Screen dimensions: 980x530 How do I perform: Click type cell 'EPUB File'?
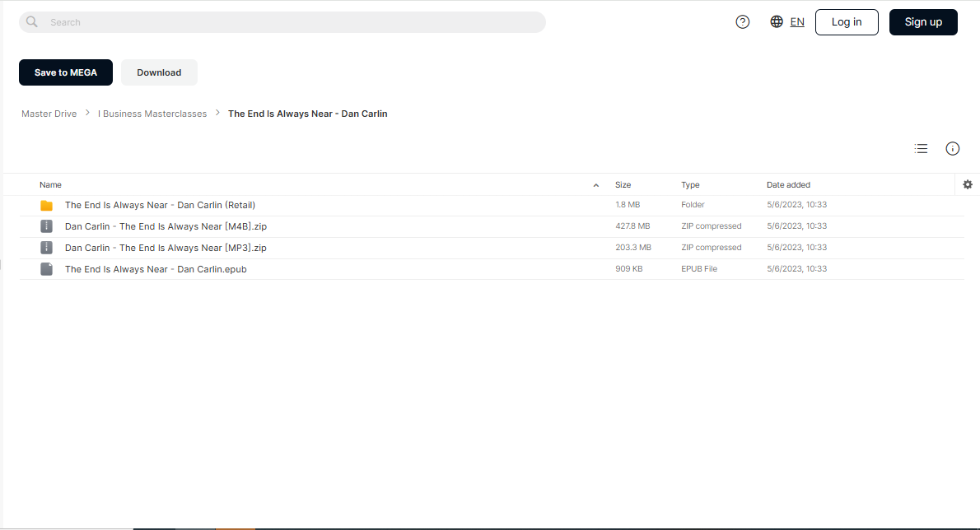[x=699, y=268]
